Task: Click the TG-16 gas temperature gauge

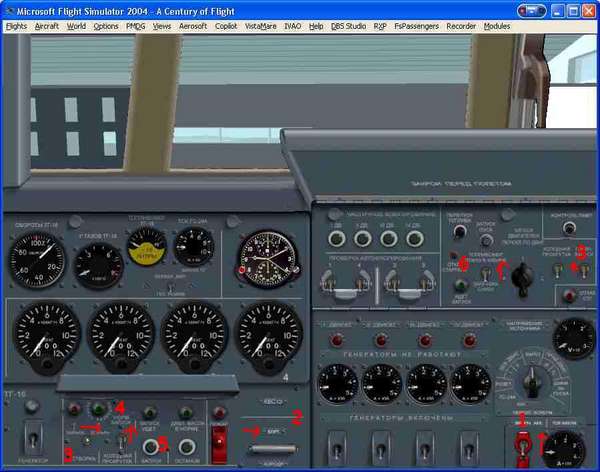Action: point(98,266)
